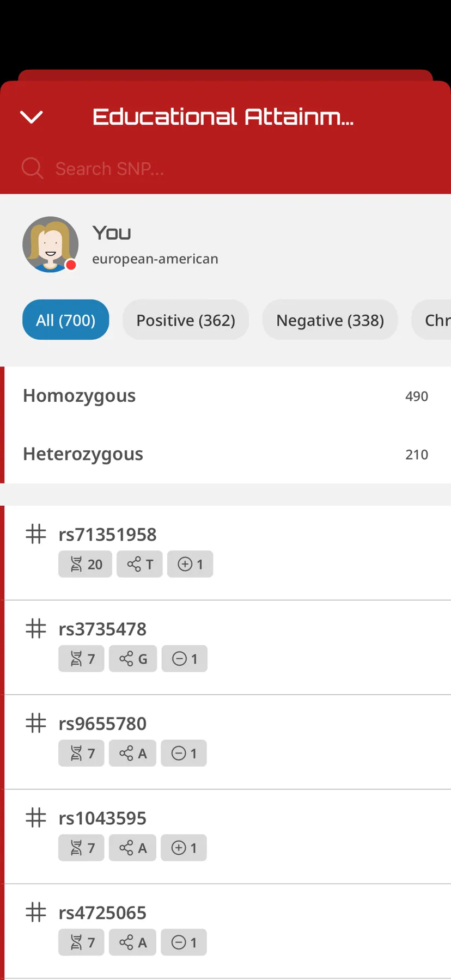451x980 pixels.
Task: Tap the T allele badge of rs71351958
Action: (x=139, y=564)
